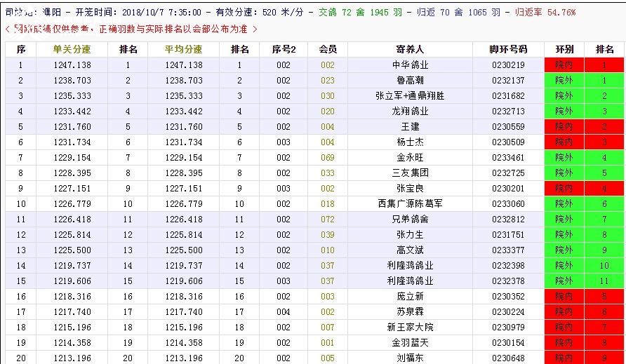Sort by the 平均分速 column header
The height and width of the screenshot is (364, 626).
183,49
